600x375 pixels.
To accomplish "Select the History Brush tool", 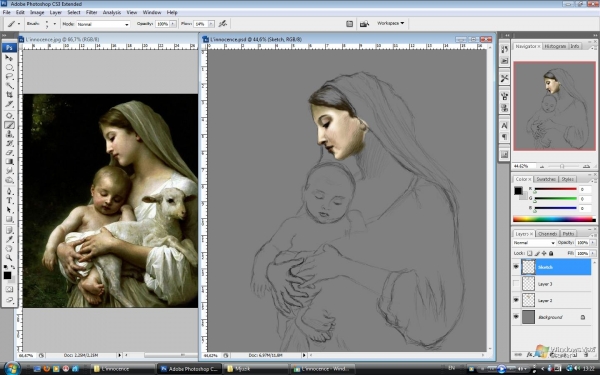I will [x=9, y=143].
